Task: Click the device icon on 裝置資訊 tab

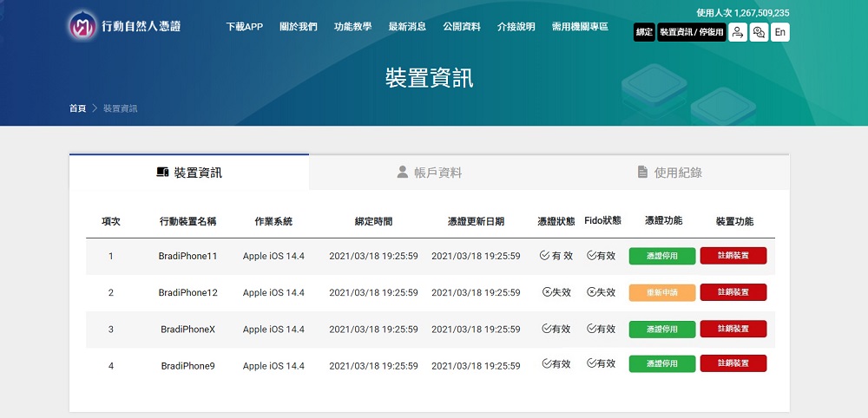Action: [161, 173]
